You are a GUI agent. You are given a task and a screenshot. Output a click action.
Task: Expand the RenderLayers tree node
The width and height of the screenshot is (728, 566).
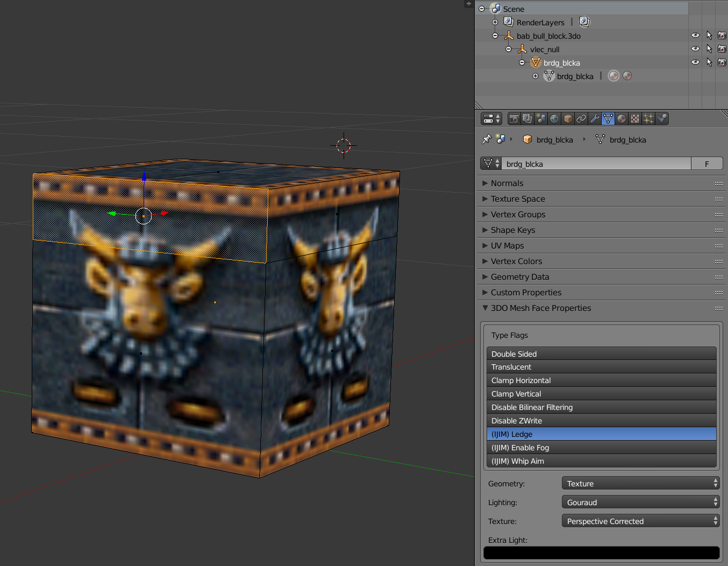[495, 22]
